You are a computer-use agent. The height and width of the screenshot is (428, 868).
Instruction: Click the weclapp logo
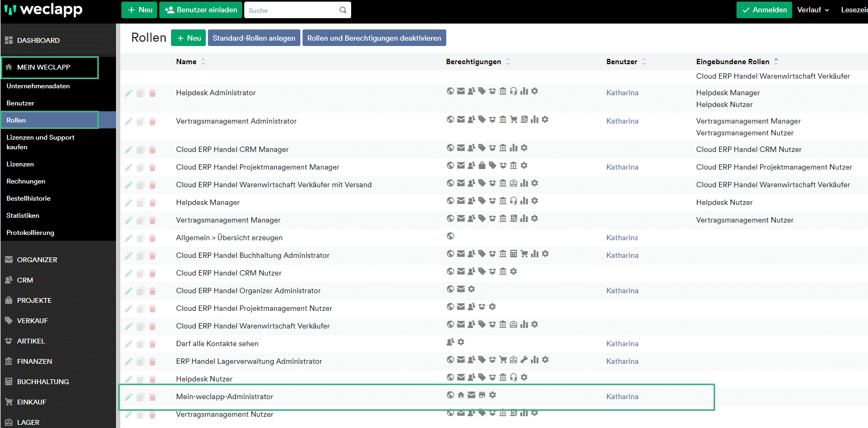(x=43, y=10)
